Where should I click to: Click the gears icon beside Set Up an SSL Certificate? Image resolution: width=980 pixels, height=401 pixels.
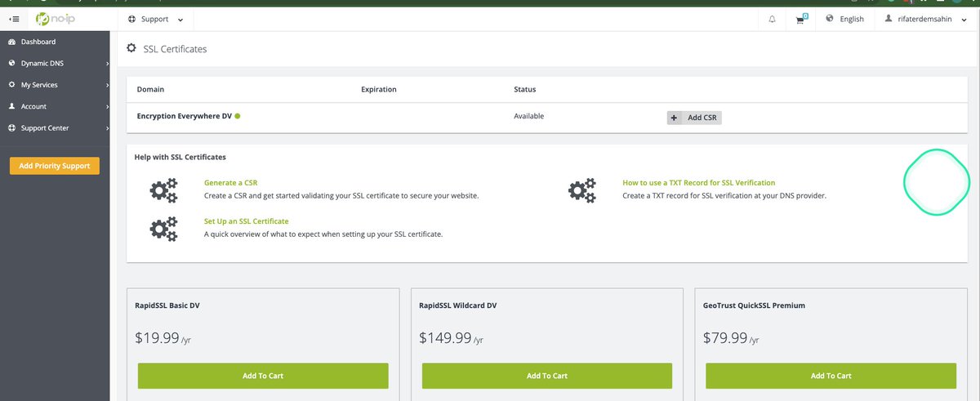coord(163,229)
